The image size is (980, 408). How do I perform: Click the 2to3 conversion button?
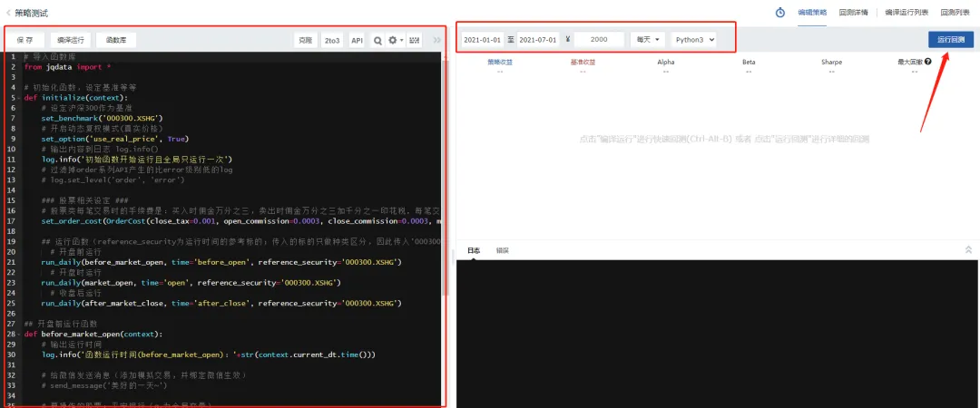(x=332, y=40)
